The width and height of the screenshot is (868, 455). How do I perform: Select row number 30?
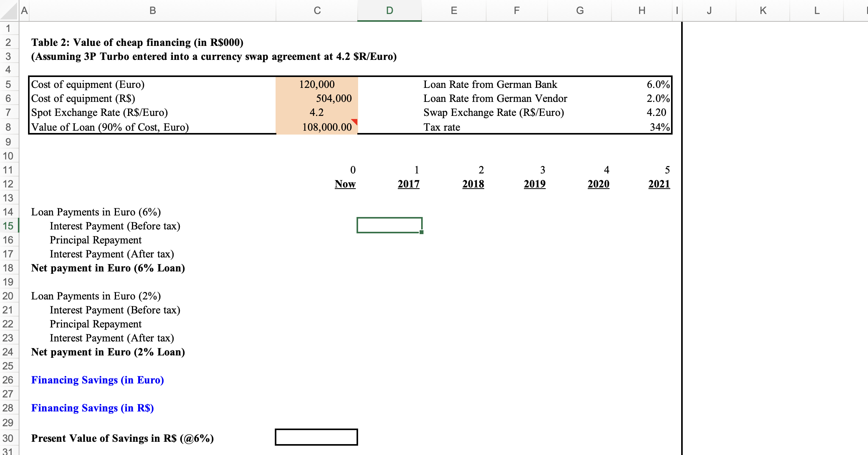(x=9, y=438)
